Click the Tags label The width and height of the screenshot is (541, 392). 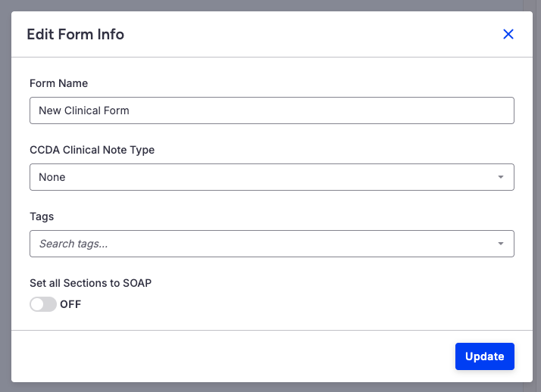coord(42,216)
